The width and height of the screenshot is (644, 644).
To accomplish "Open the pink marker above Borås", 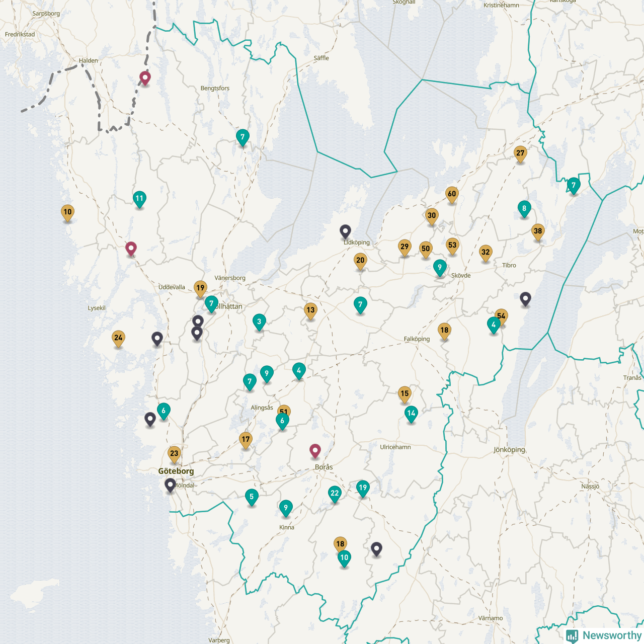I will tap(315, 451).
